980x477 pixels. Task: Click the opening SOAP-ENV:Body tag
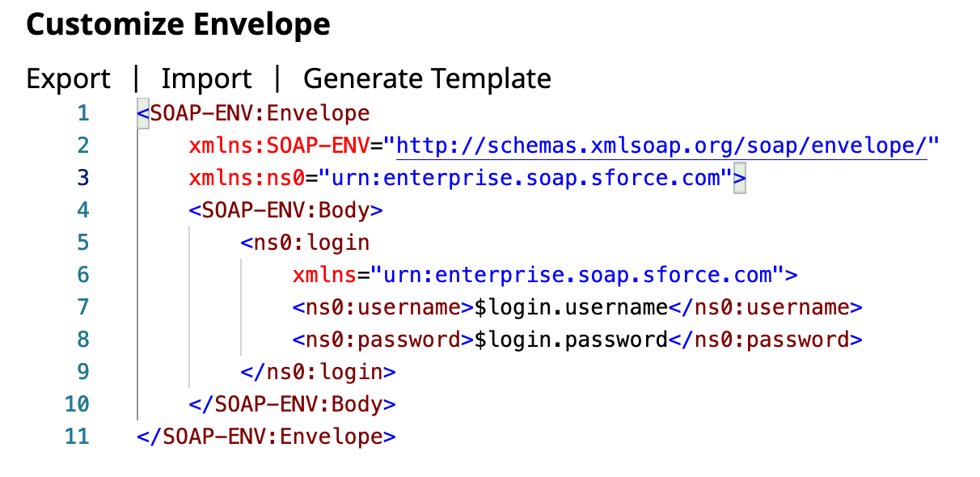pos(285,210)
